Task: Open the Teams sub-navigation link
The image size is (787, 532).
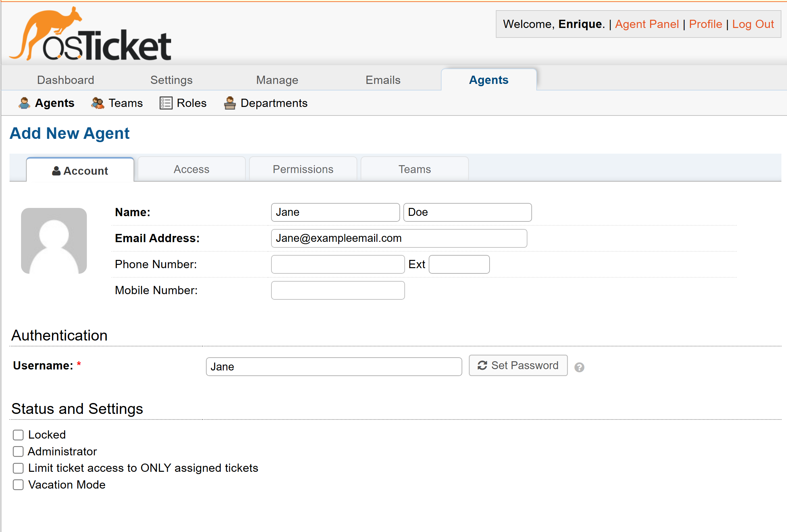Action: click(x=126, y=103)
